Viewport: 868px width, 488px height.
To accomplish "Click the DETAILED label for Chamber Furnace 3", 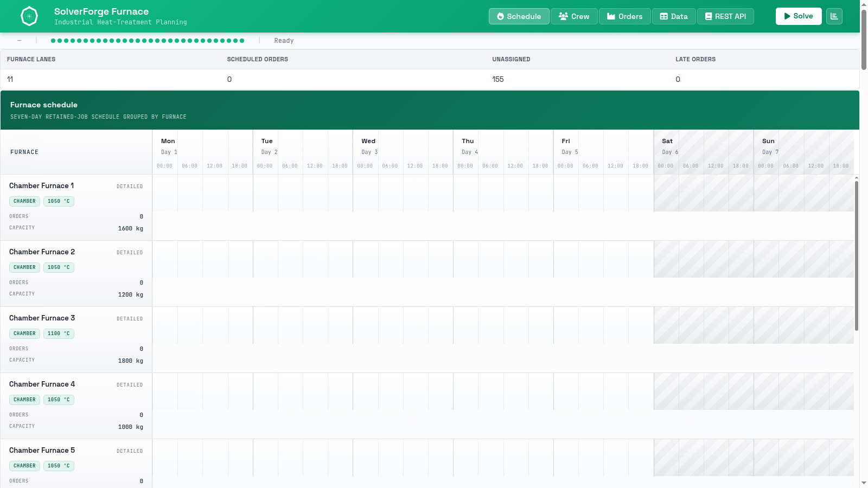I will 130,319.
